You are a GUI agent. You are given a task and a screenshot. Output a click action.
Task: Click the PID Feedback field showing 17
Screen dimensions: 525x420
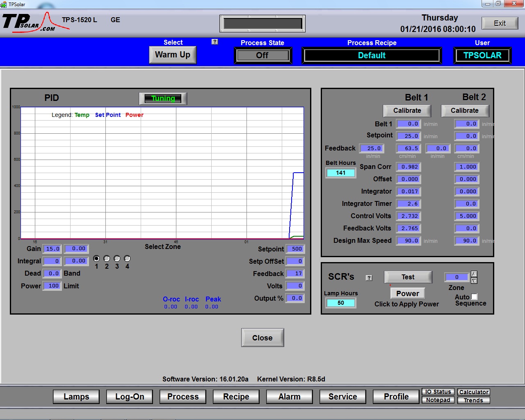click(x=295, y=273)
